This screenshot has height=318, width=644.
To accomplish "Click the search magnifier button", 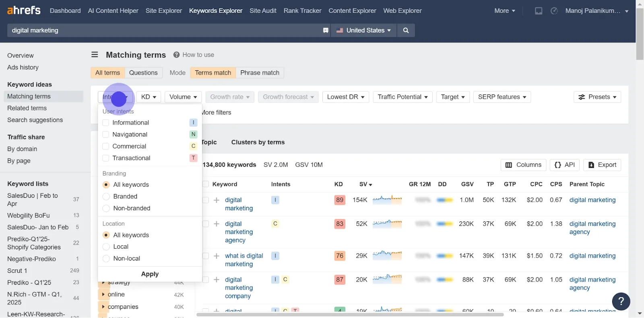I will coord(406,30).
